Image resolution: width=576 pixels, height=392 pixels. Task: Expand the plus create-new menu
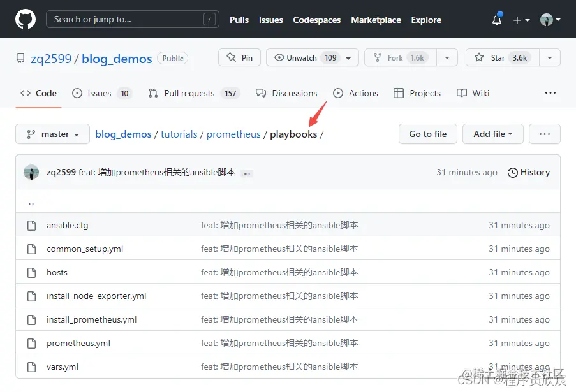click(x=521, y=20)
